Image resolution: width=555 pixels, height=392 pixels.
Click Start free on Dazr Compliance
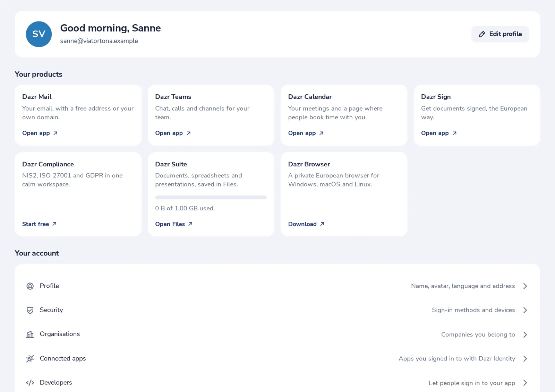40,224
